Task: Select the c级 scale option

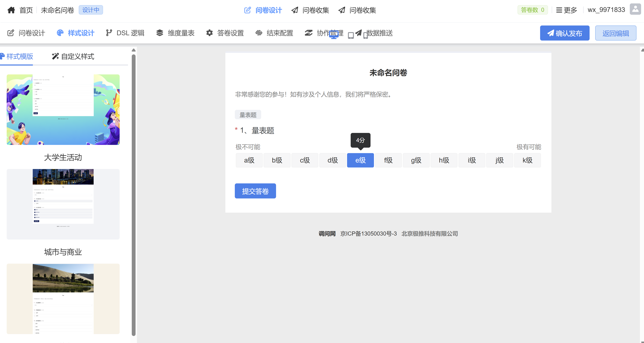Action: coord(305,160)
